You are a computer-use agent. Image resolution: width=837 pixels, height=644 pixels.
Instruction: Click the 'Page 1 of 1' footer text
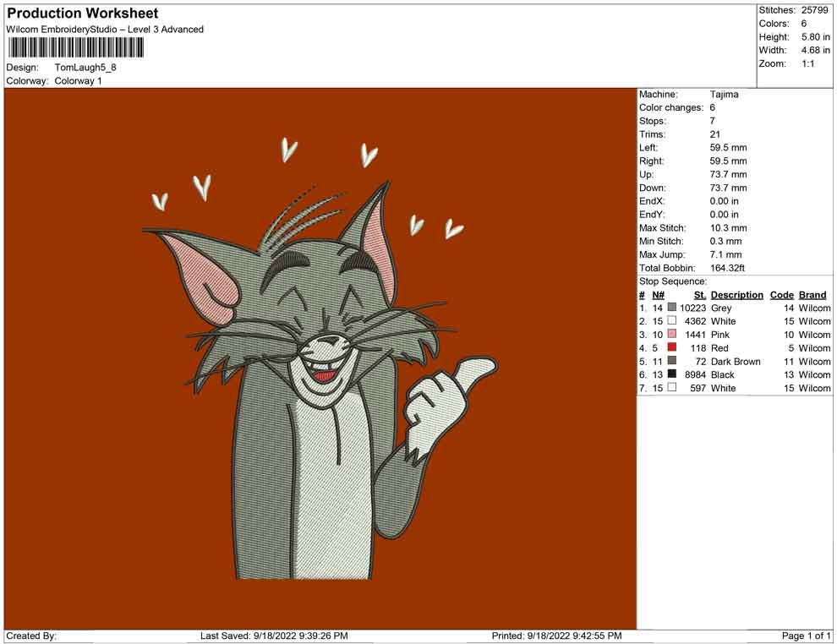806,636
